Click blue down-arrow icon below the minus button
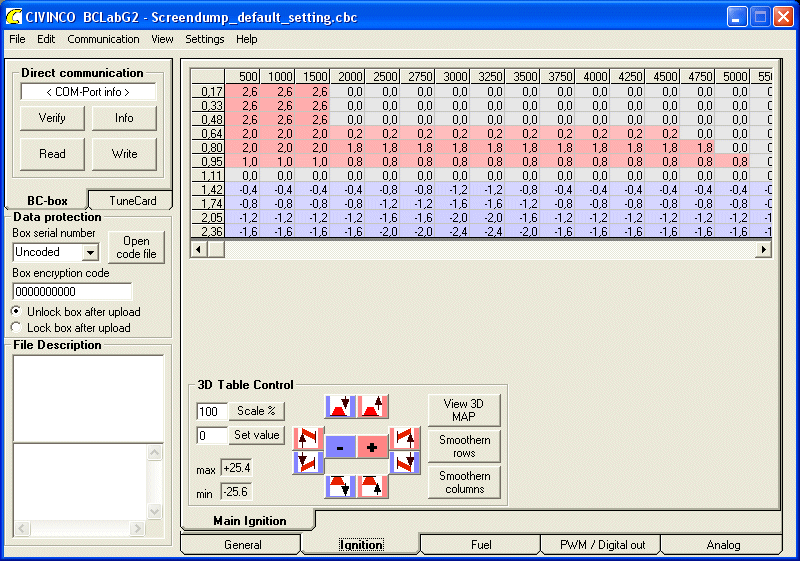This screenshot has height=561, width=800. 340,486
